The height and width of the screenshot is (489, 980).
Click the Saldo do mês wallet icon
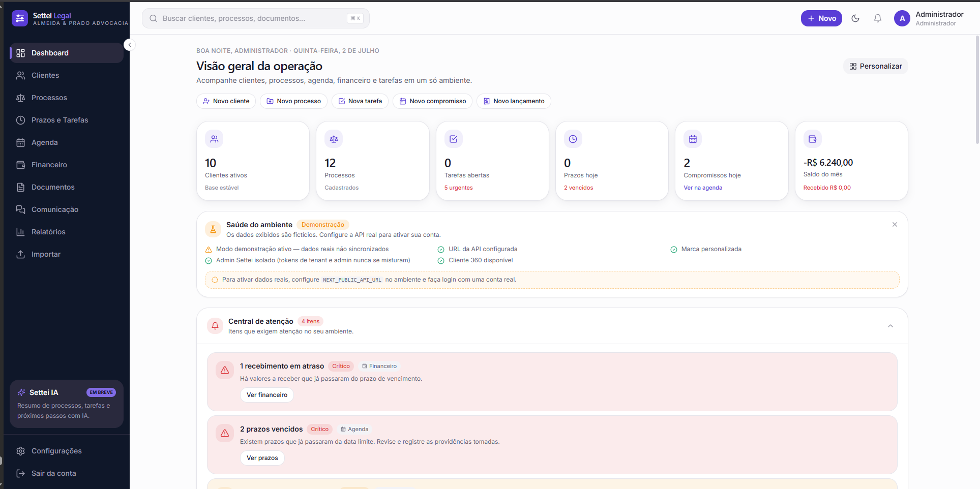pos(813,139)
